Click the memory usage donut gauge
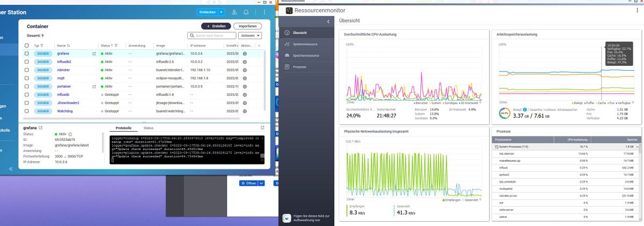 coord(504,113)
